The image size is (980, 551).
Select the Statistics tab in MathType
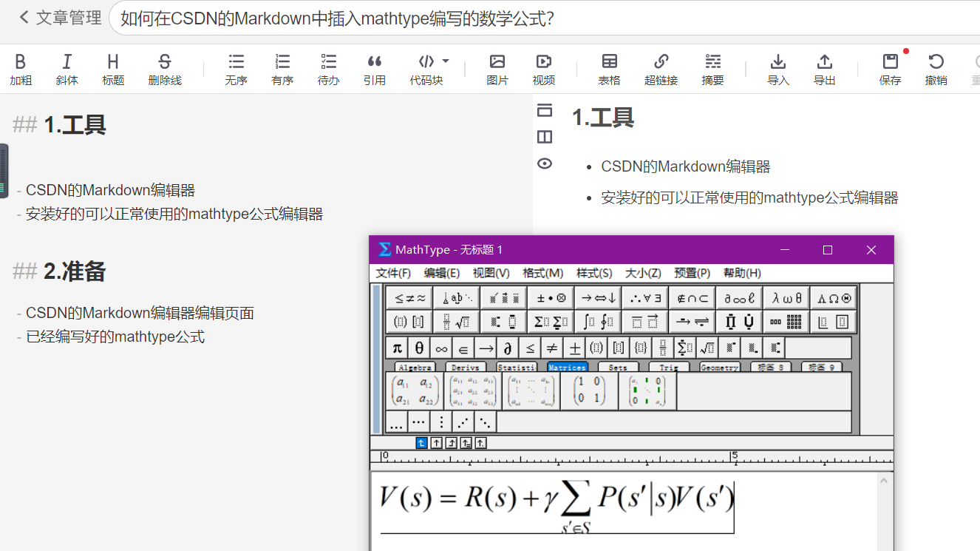(516, 367)
